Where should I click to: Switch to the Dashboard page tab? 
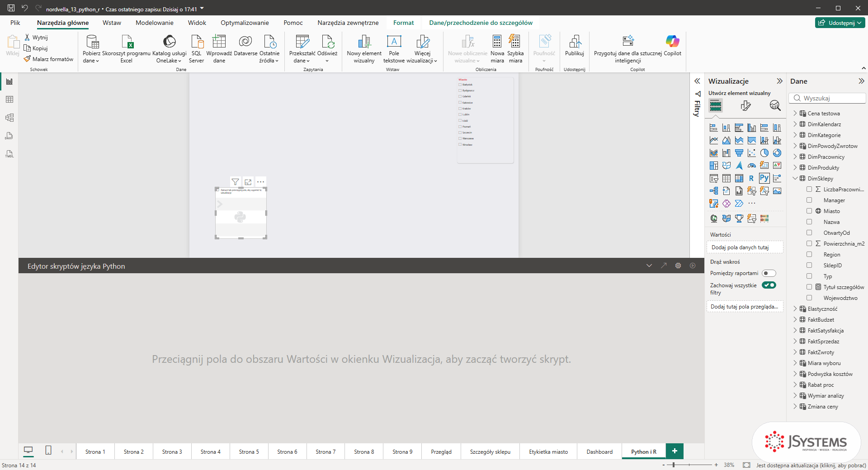(x=599, y=451)
